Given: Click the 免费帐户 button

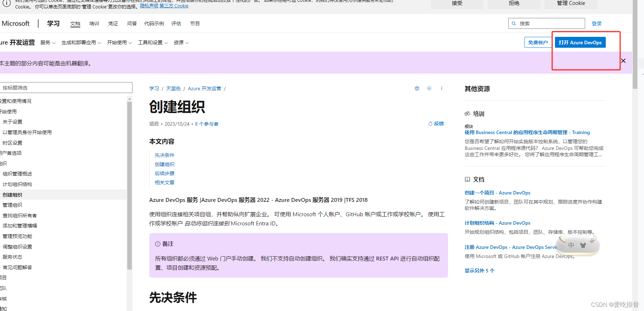Looking at the screenshot, I should 538,42.
